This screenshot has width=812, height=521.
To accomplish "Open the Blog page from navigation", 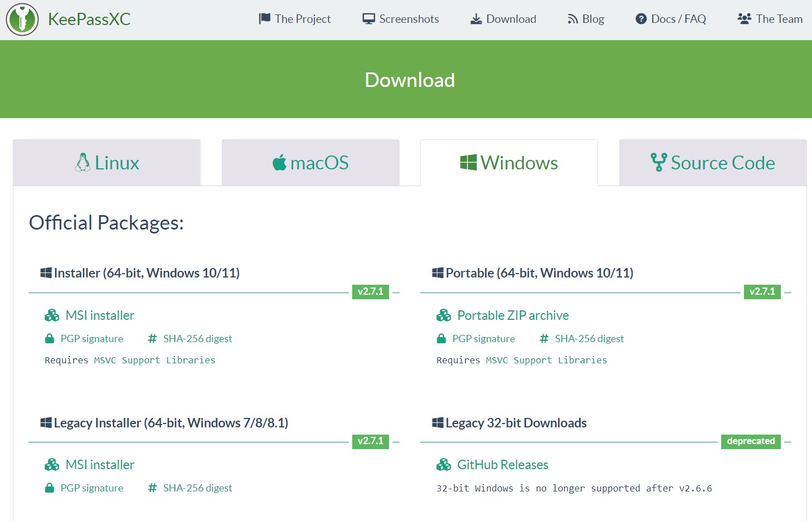I will pos(592,18).
